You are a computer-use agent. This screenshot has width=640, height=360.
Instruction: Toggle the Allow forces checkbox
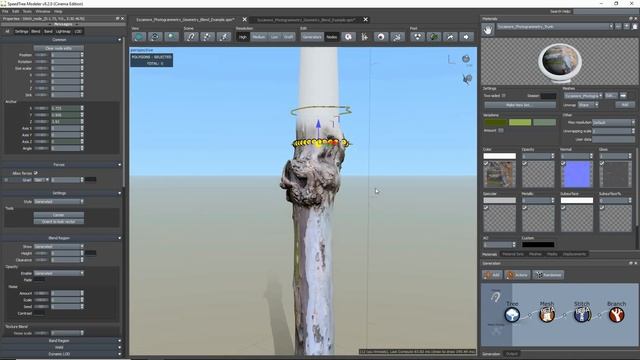[x=36, y=173]
